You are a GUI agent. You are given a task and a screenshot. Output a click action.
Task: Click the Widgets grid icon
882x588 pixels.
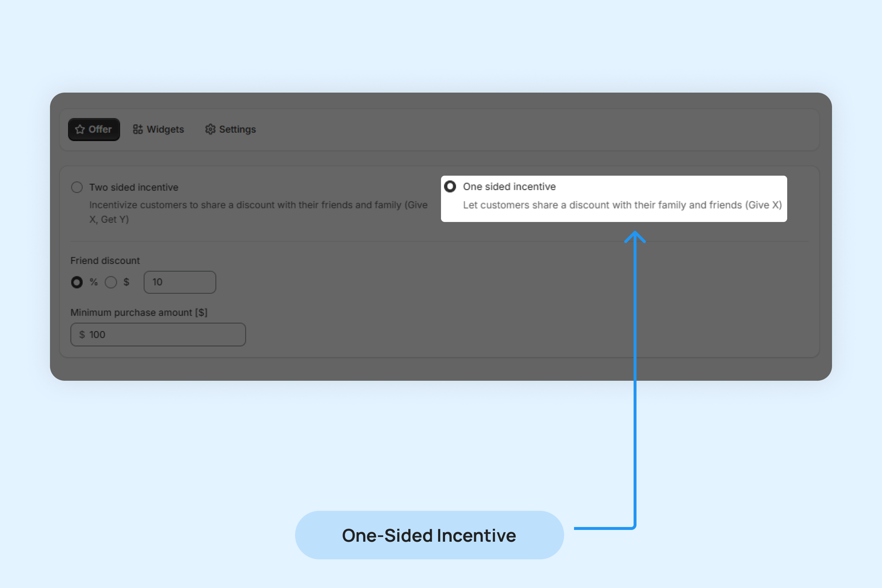pyautogui.click(x=137, y=129)
